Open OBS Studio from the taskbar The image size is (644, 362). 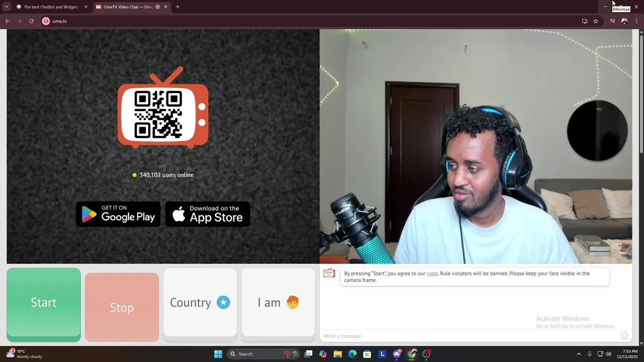point(426,354)
